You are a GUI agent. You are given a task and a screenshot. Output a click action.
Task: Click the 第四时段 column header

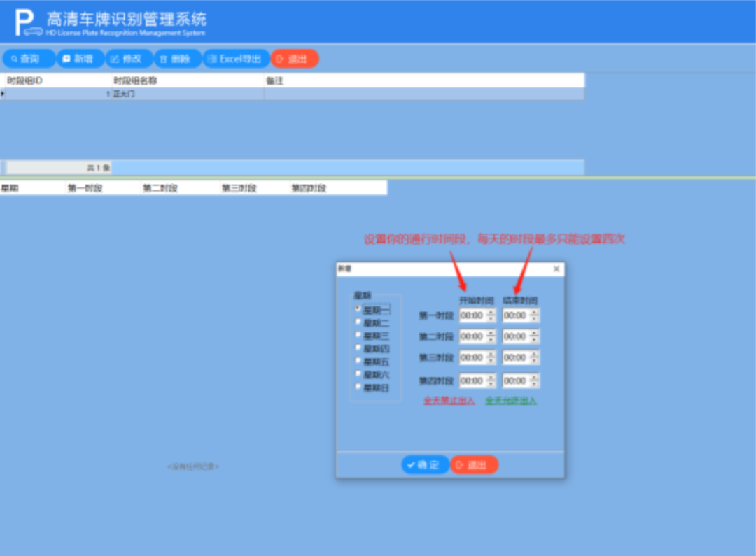tap(338, 188)
